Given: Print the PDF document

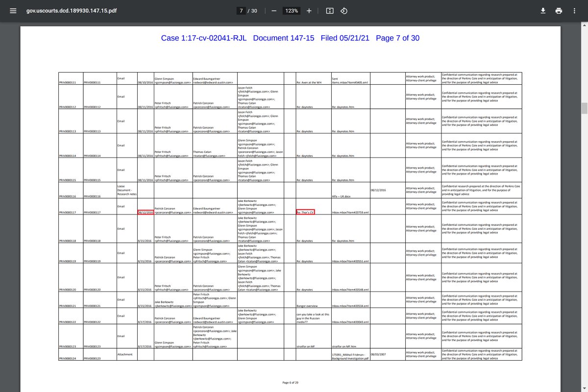Looking at the screenshot, I should click(559, 11).
